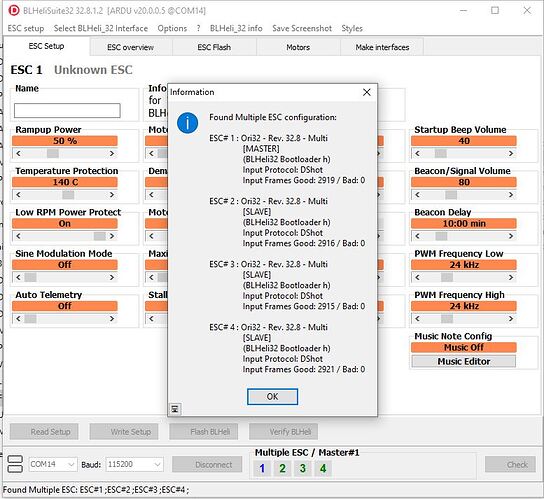544x499 pixels.
Task: Click Auto Telemetry right arrow
Action: point(112,319)
